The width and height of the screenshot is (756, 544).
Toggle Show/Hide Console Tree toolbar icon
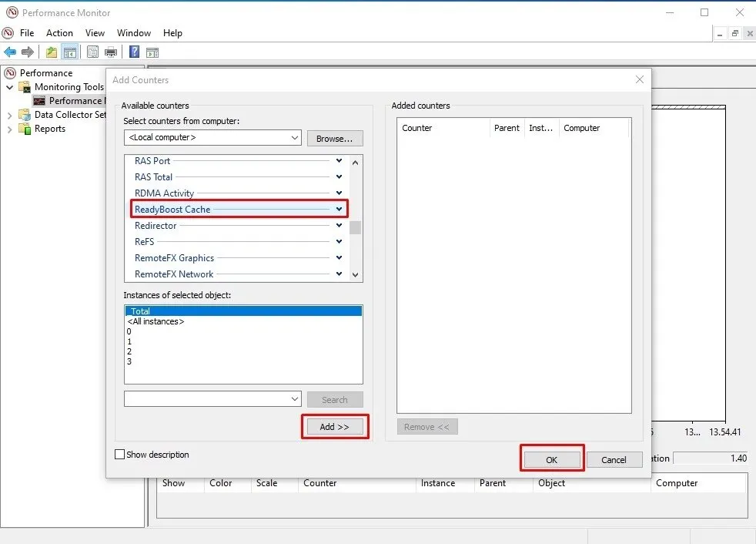coord(70,52)
